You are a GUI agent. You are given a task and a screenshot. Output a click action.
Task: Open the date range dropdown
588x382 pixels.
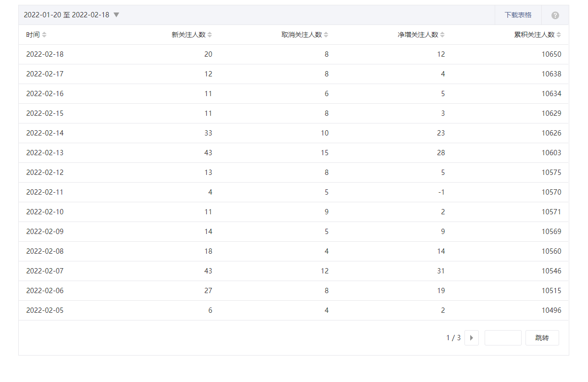[116, 15]
